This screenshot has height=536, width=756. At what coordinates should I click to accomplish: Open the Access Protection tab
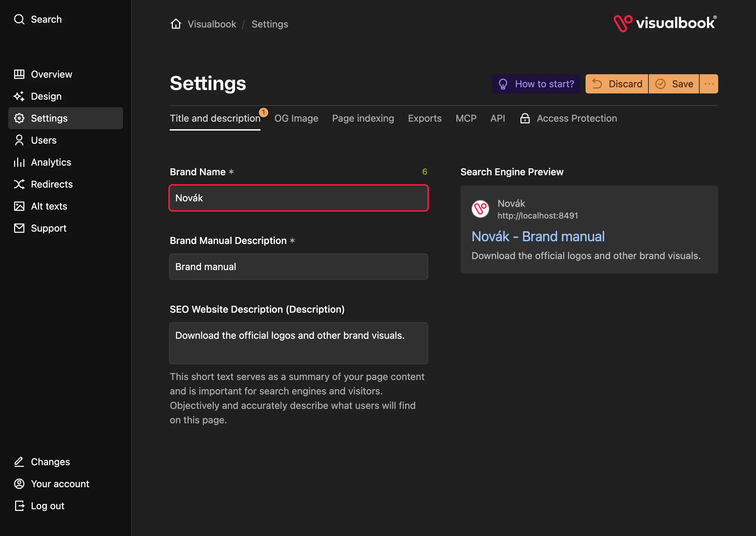(x=568, y=118)
